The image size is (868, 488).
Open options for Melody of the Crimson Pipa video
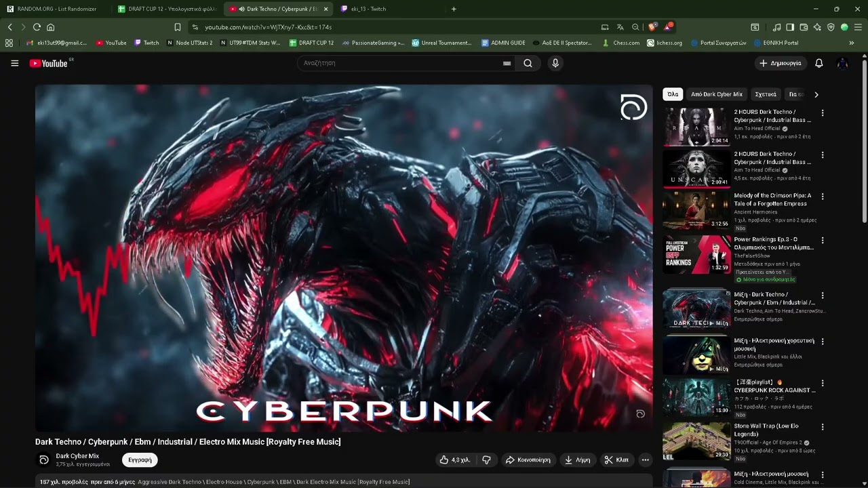point(823,197)
